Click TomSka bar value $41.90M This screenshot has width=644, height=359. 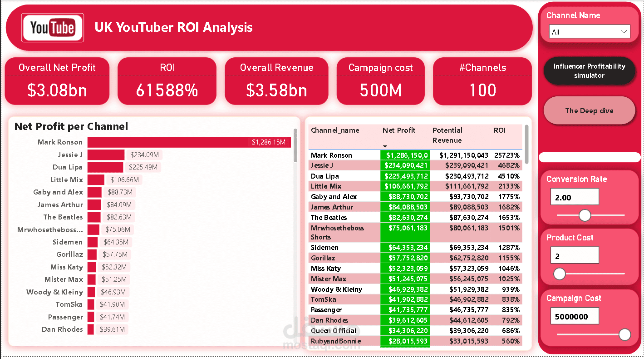click(112, 304)
